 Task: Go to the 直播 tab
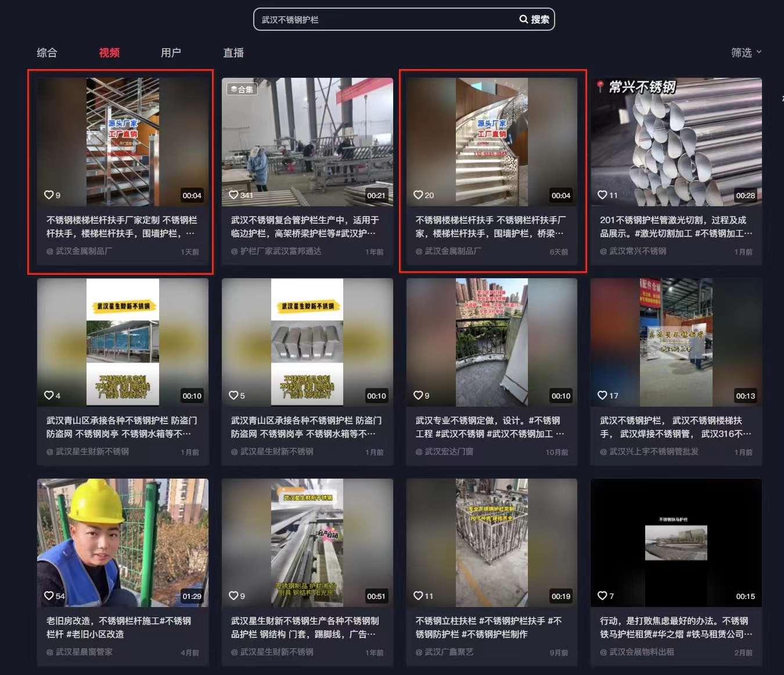click(x=233, y=53)
